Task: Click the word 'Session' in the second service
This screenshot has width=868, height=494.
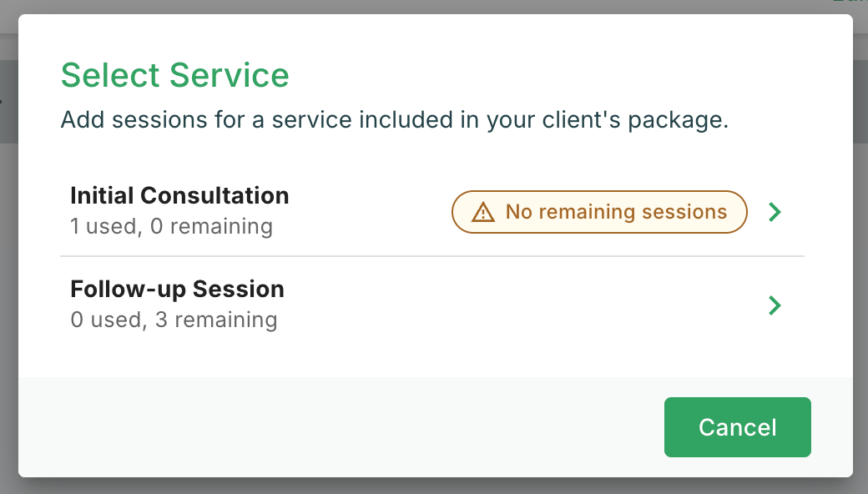Action: coord(239,290)
